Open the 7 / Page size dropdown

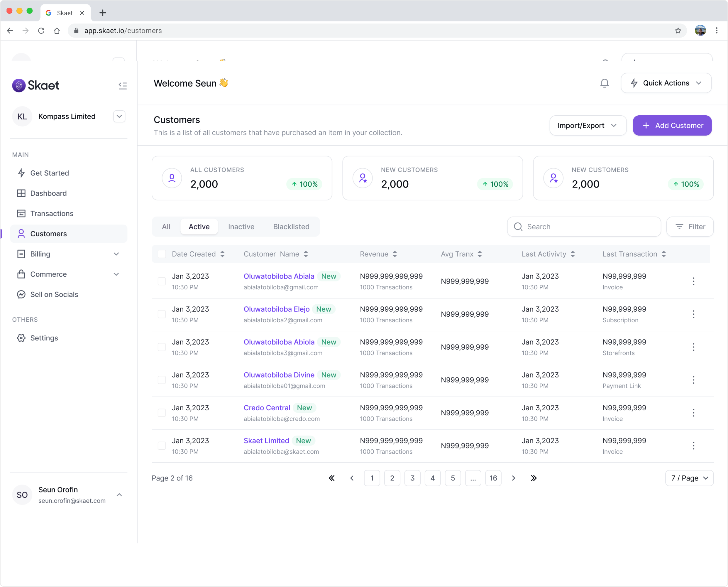(x=689, y=478)
